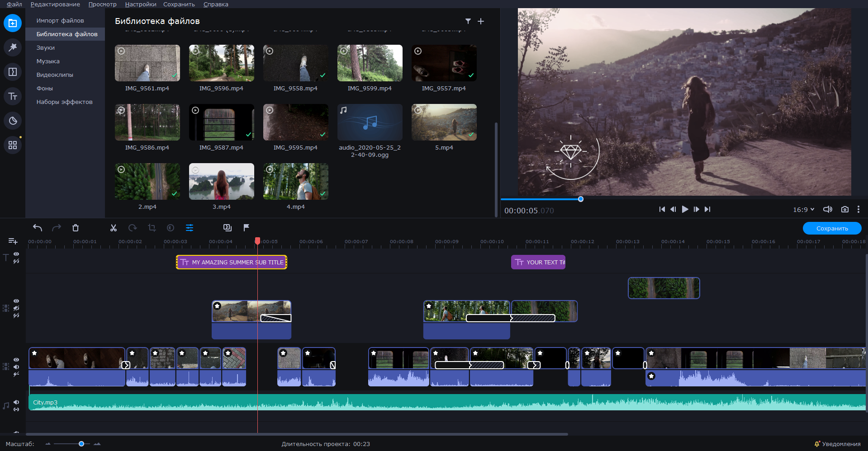Select Музыка in the side list
The height and width of the screenshot is (451, 868).
48,61
